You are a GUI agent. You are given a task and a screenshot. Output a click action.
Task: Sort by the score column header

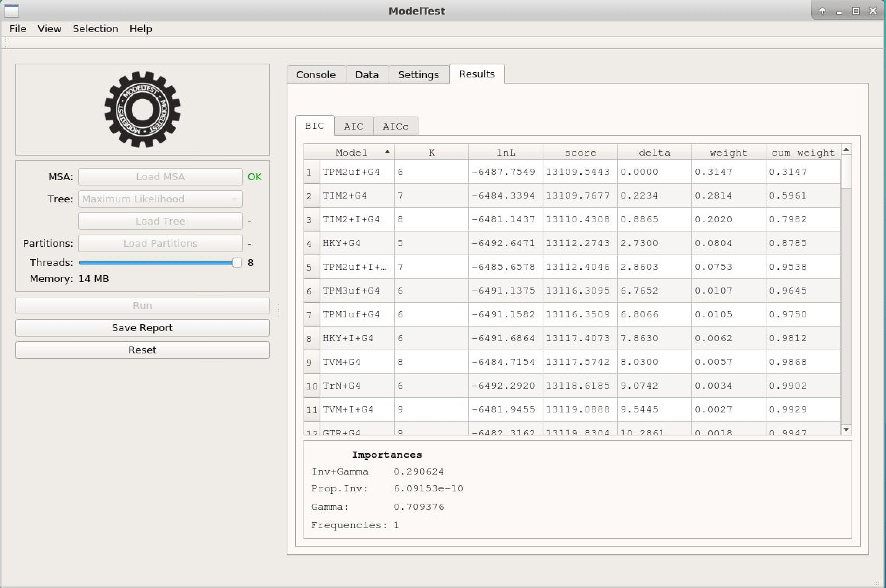click(580, 153)
